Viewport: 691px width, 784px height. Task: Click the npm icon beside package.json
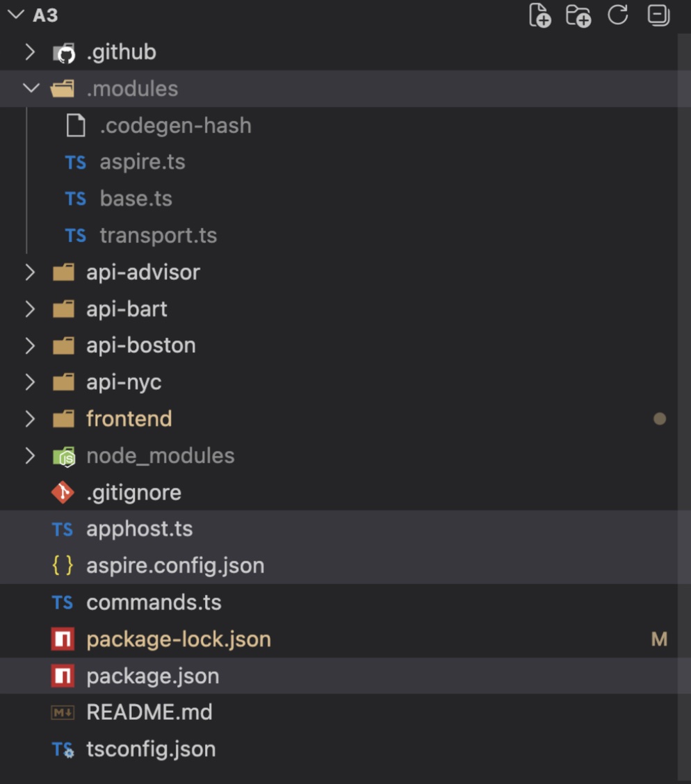[x=61, y=676]
